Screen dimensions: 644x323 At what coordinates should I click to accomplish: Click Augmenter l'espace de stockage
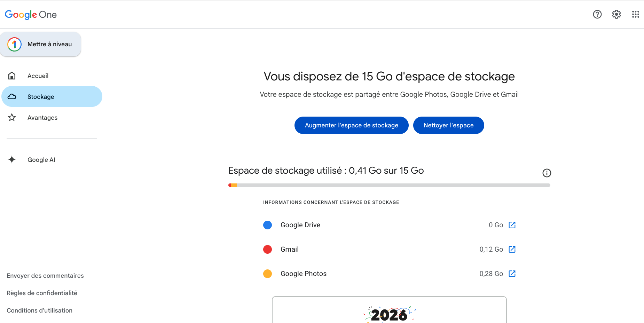pyautogui.click(x=351, y=125)
